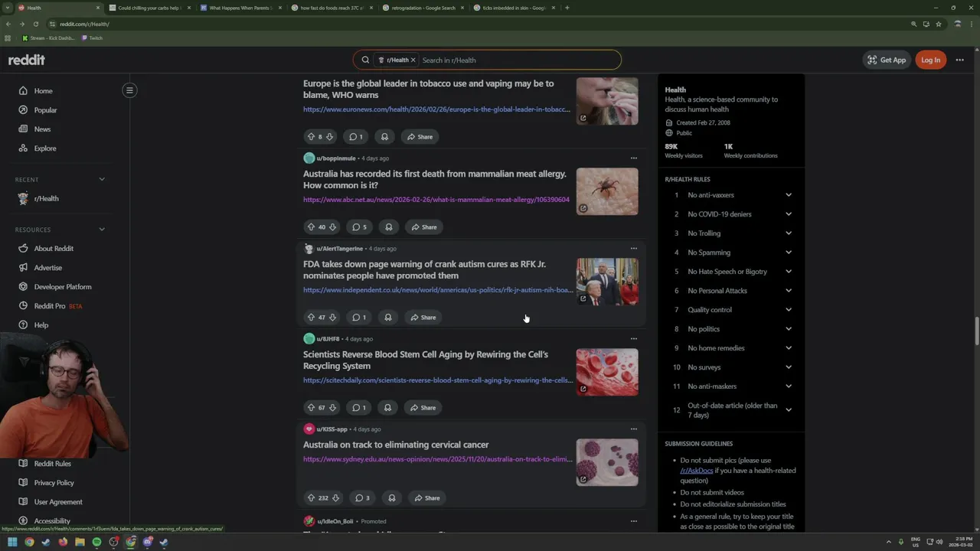The width and height of the screenshot is (980, 551).
Task: Open Popular in the sidebar
Action: click(x=45, y=110)
